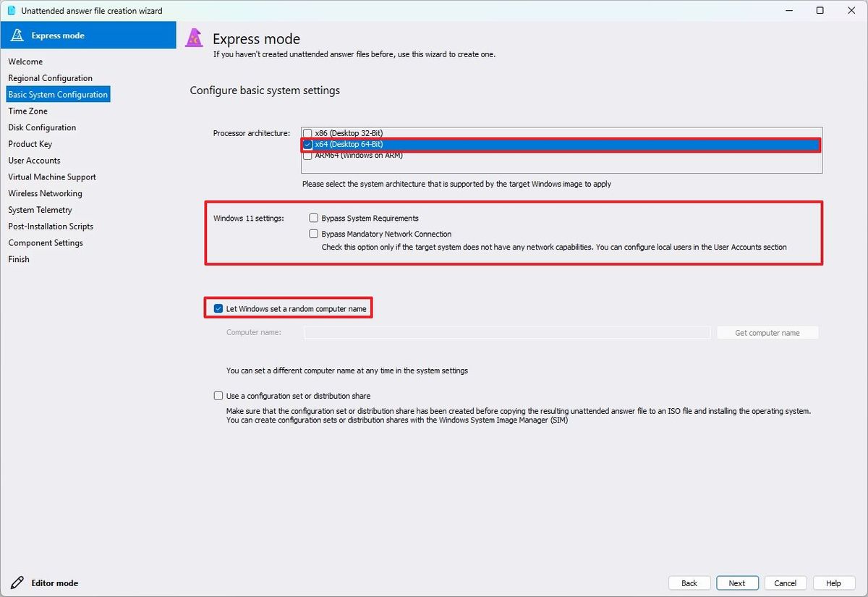Click the Editor mode pencil icon
The image size is (868, 597).
[x=17, y=583]
